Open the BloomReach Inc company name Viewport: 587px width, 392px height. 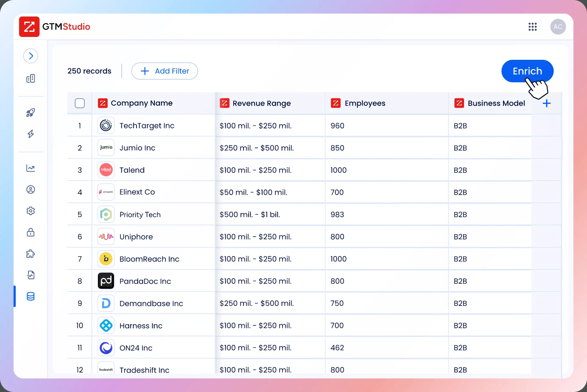click(x=149, y=259)
